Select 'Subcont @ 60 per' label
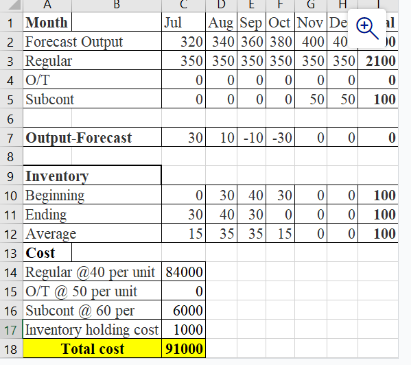This screenshot has width=411, height=365. click(92, 310)
